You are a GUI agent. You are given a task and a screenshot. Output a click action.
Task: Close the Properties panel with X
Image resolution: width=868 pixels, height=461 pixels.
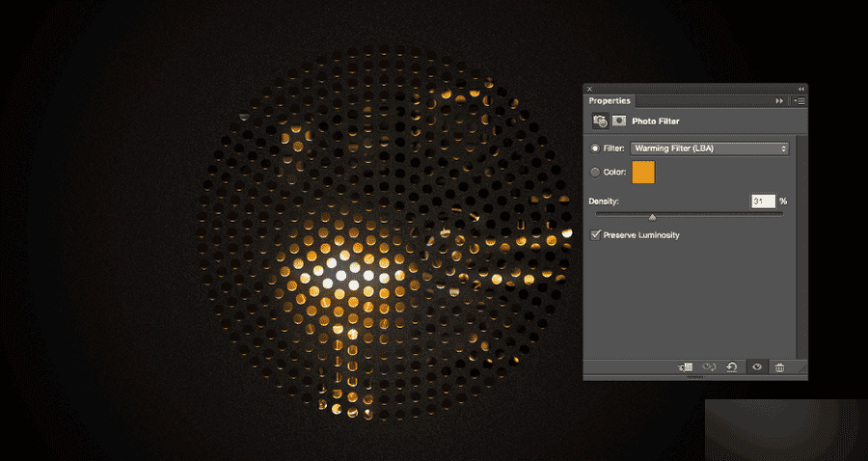tap(589, 89)
